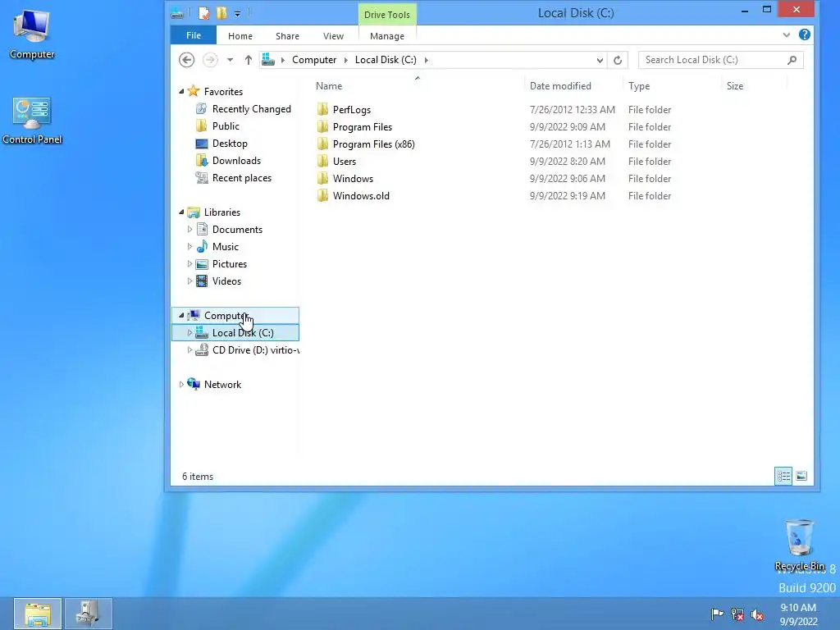Screen dimensions: 840x630
Task: Select the PerfLogs folder icon
Action: 322,109
